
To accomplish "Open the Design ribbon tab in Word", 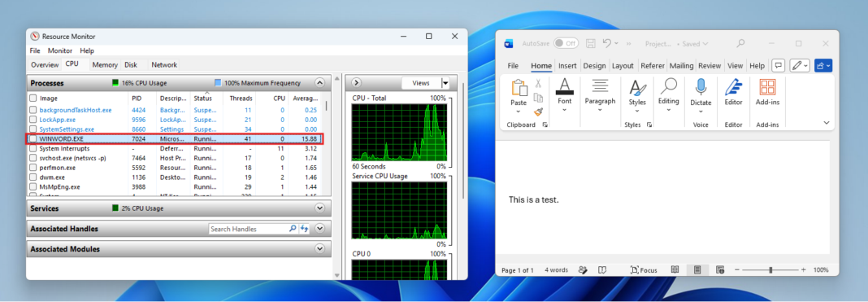I will point(595,65).
